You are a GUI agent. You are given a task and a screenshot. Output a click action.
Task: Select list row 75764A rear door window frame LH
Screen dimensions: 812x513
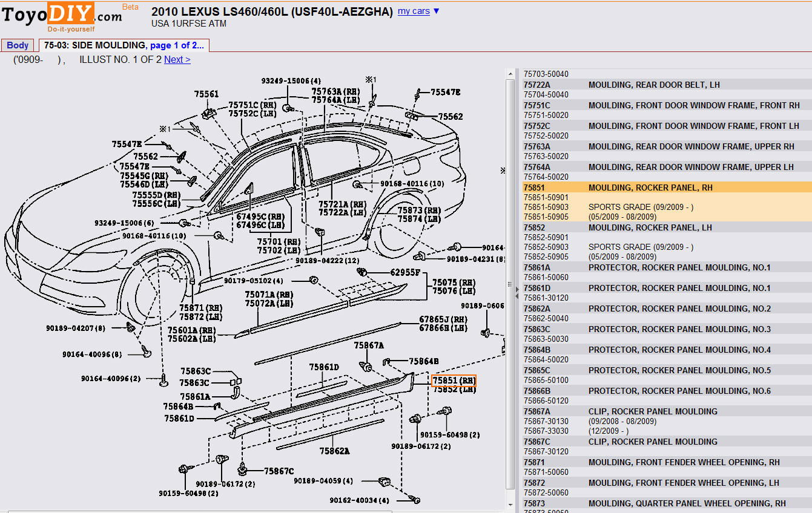point(666,167)
